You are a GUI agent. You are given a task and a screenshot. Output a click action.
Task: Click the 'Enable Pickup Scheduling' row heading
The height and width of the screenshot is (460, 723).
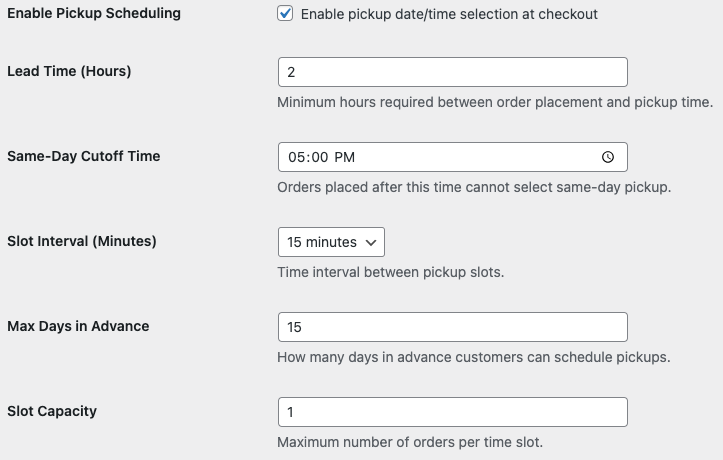94,14
